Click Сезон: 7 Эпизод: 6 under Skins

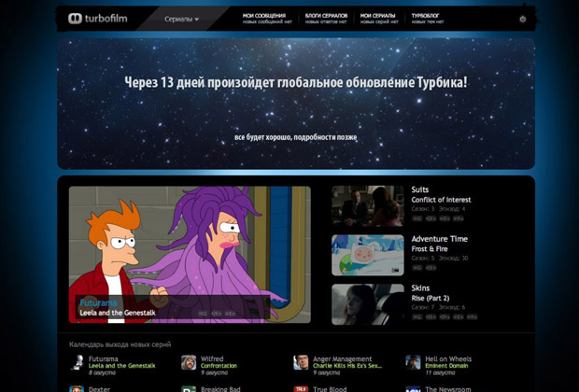(x=438, y=307)
